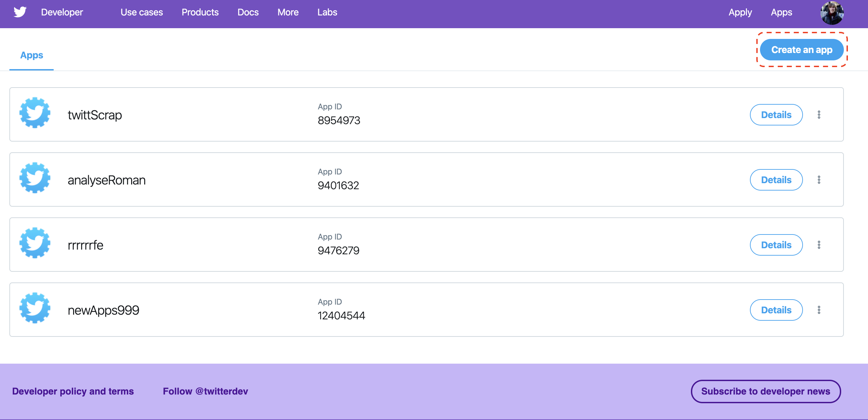Viewport: 868px width, 420px height.
Task: Open Developer policy and terms link
Action: (73, 391)
